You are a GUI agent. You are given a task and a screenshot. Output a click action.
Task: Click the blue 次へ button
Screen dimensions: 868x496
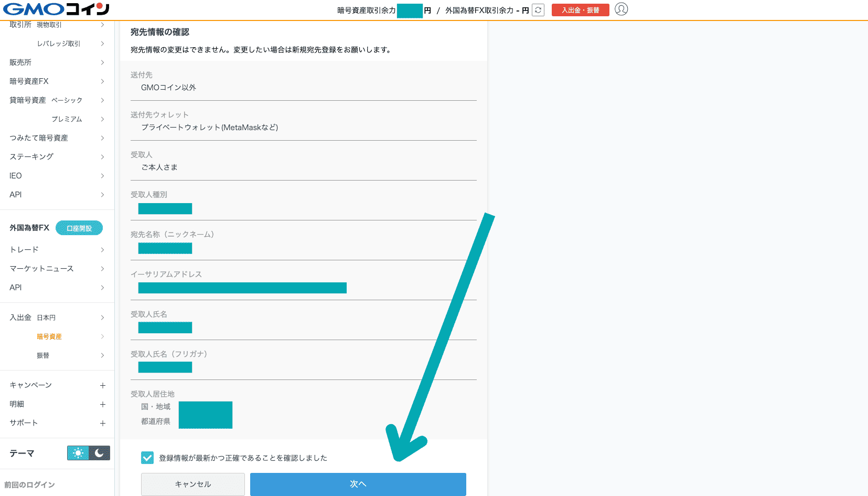click(358, 484)
